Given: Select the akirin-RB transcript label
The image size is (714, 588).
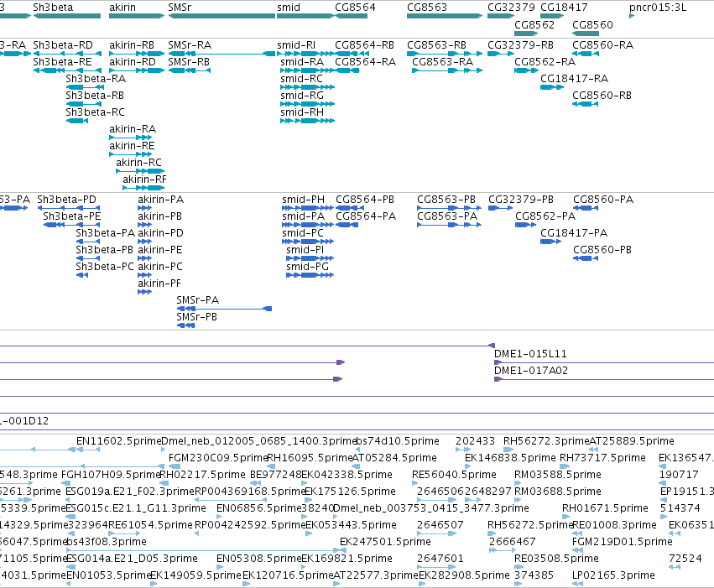Looking at the screenshot, I should (x=132, y=45).
